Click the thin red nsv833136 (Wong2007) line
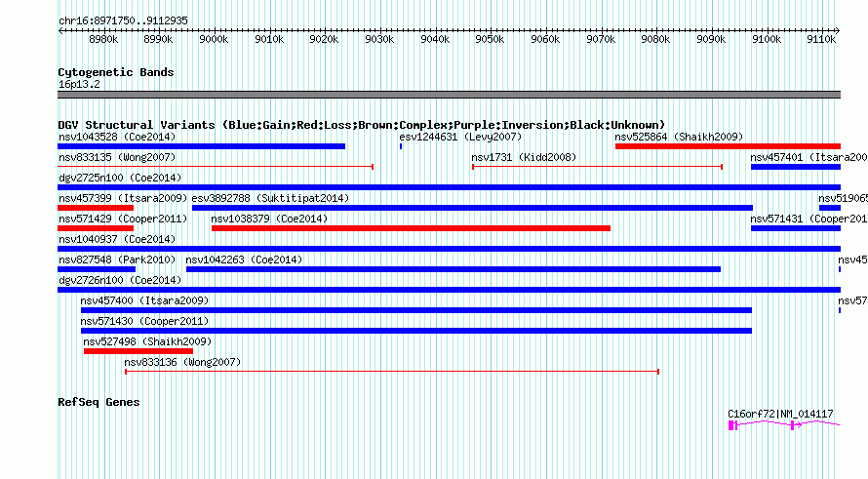868x479 pixels. pyautogui.click(x=392, y=372)
